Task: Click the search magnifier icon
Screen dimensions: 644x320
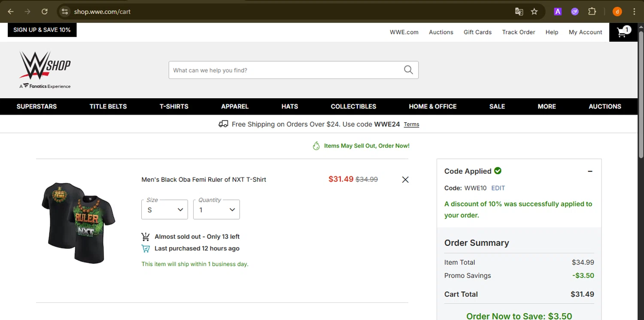Action: coord(408,70)
